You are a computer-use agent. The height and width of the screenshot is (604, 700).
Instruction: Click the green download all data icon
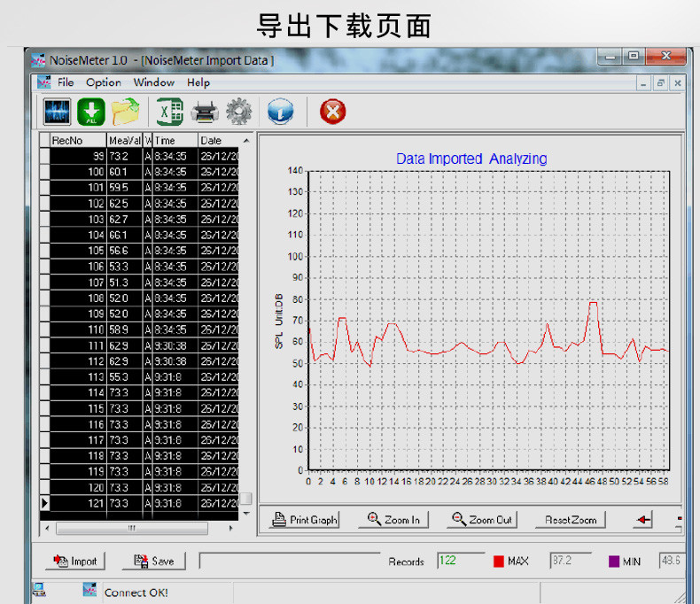(x=91, y=112)
